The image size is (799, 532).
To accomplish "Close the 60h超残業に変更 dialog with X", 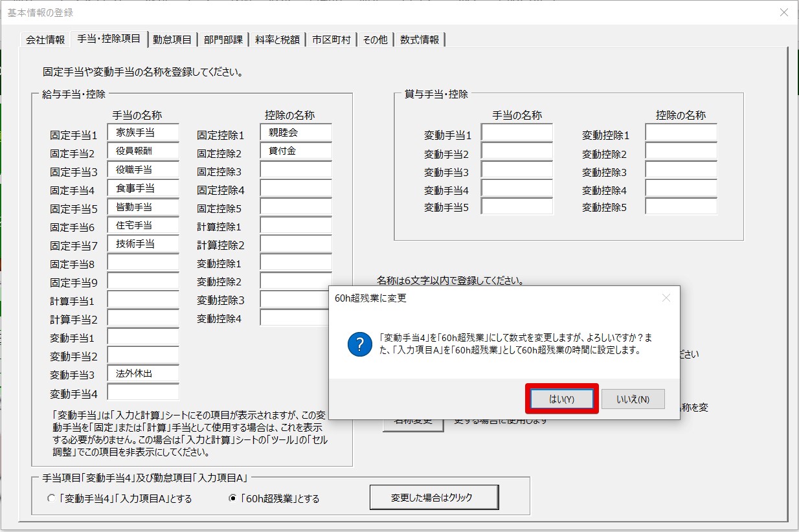I will [x=666, y=298].
